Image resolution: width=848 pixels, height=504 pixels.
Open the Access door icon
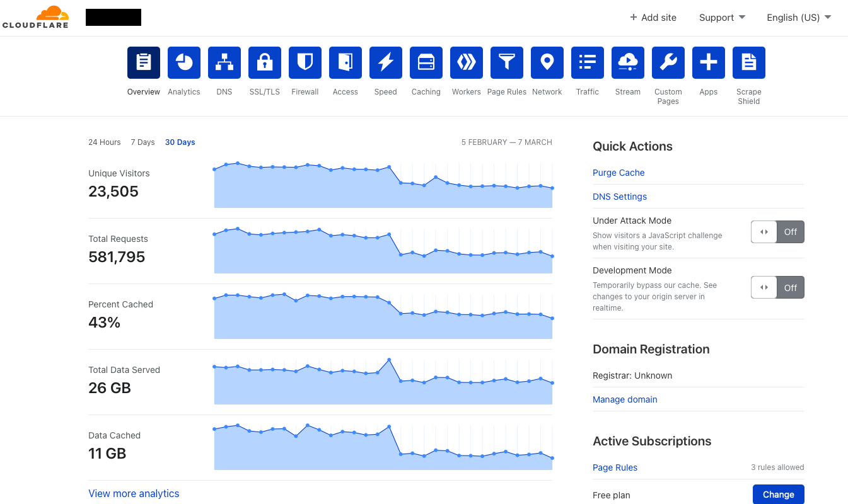[x=346, y=62]
